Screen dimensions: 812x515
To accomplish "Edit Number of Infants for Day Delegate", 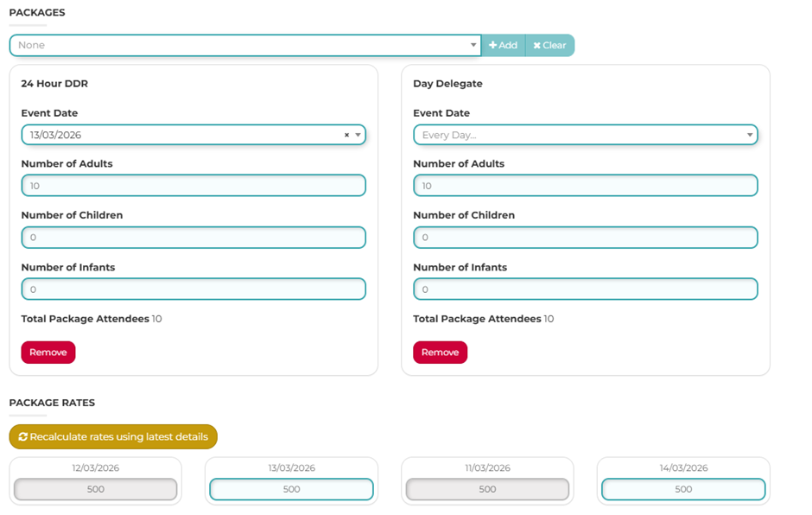I will pyautogui.click(x=585, y=289).
